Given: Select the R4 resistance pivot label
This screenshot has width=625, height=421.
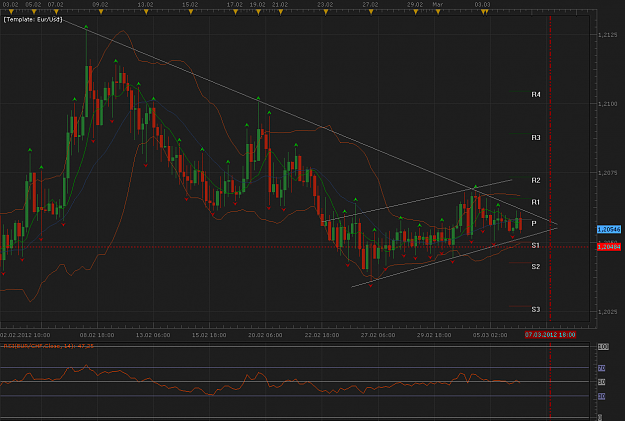Looking at the screenshot, I should pyautogui.click(x=536, y=94).
